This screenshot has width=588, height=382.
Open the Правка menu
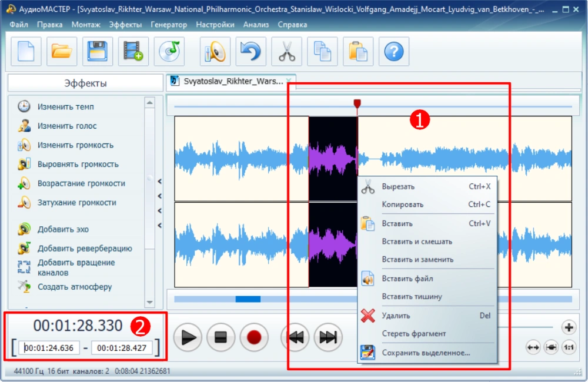pyautogui.click(x=49, y=25)
